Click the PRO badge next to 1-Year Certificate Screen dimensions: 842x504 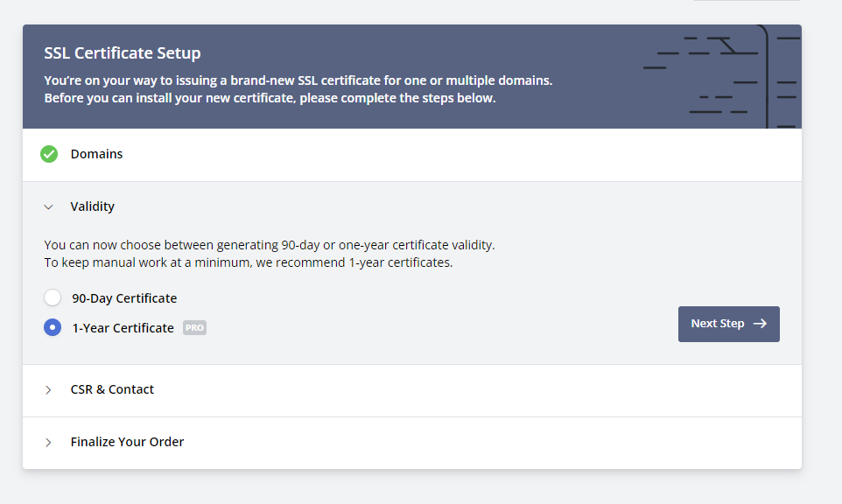tap(194, 328)
